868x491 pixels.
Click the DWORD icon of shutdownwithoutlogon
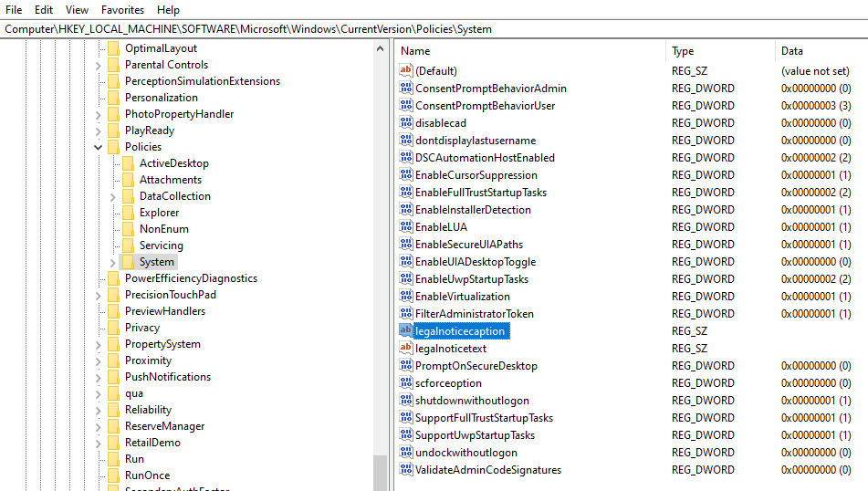tap(406, 401)
